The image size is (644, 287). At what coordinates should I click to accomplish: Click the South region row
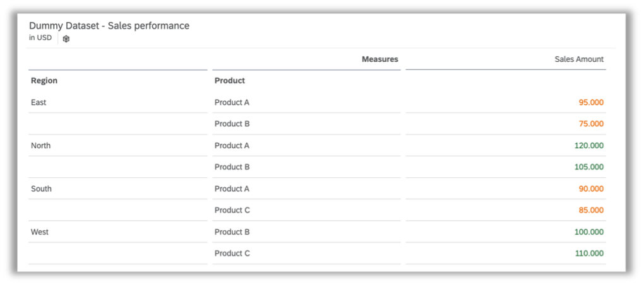click(x=118, y=189)
